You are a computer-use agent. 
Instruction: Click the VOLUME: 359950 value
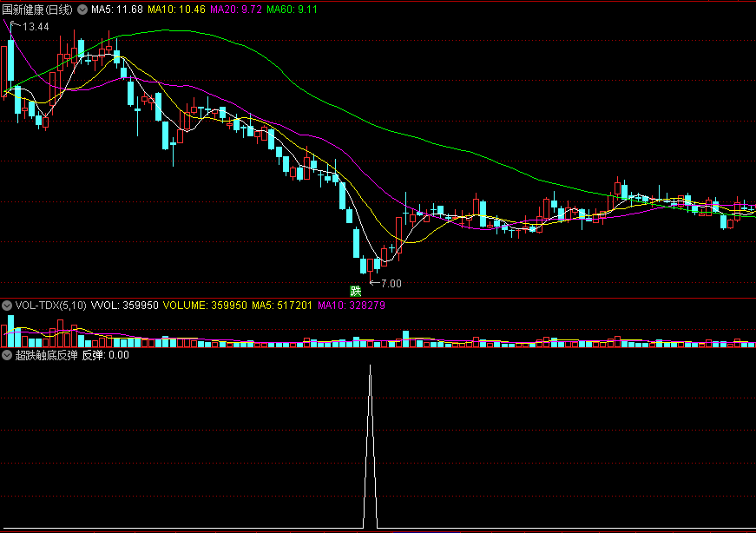[205, 306]
